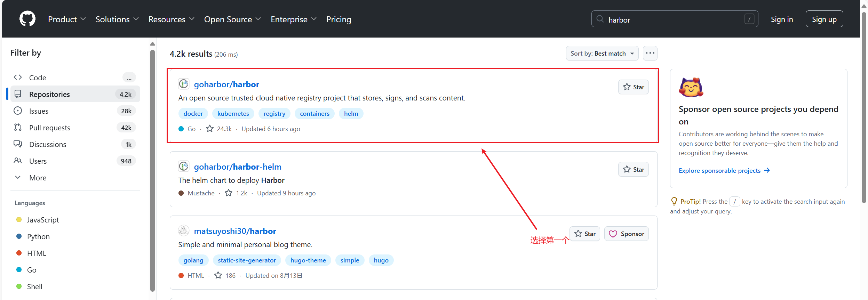Expand the Resources menu

(172, 19)
